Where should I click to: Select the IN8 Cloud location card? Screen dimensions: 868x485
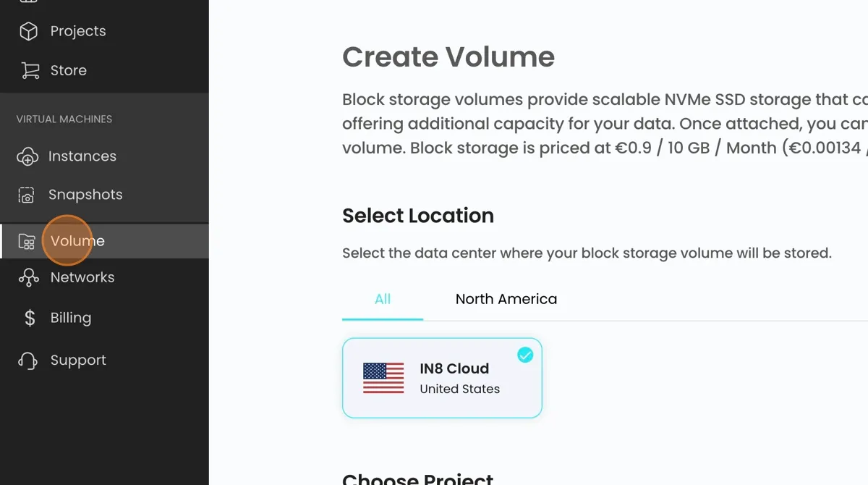(x=442, y=378)
